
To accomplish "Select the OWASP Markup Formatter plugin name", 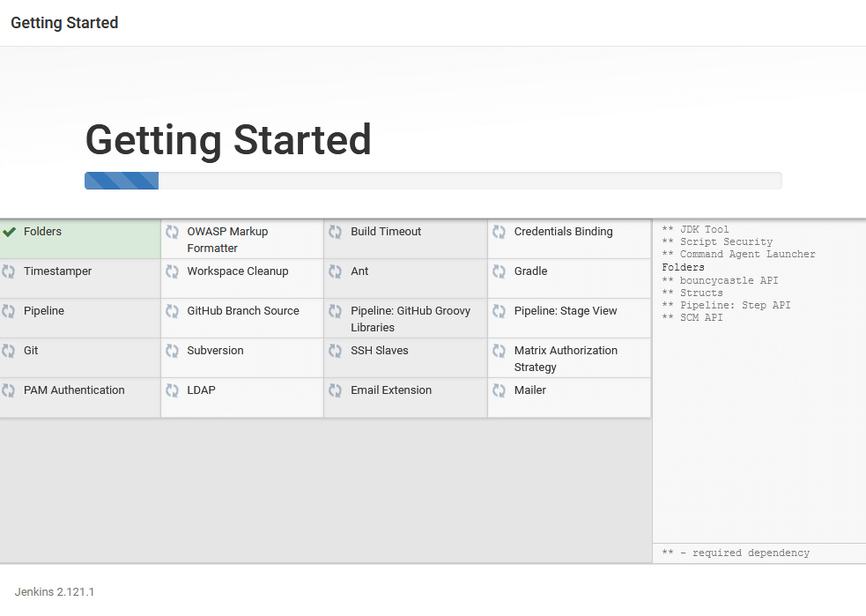I will [x=227, y=240].
